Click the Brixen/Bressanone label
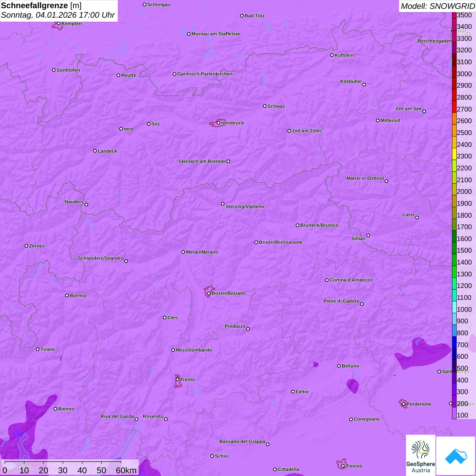The width and height of the screenshot is (476, 476). point(280,242)
